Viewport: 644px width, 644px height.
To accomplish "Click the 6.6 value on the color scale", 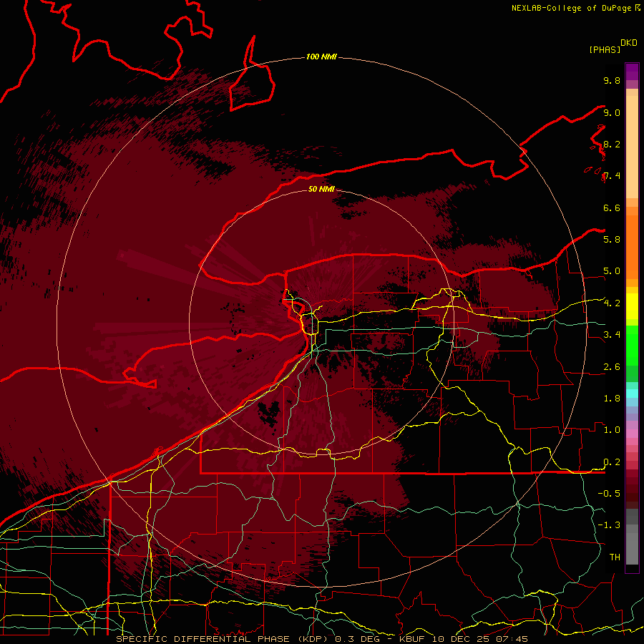I will [x=612, y=208].
